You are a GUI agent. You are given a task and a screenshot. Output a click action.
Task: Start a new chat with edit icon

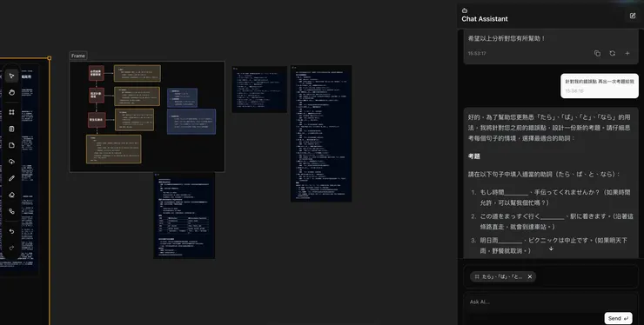tap(633, 16)
